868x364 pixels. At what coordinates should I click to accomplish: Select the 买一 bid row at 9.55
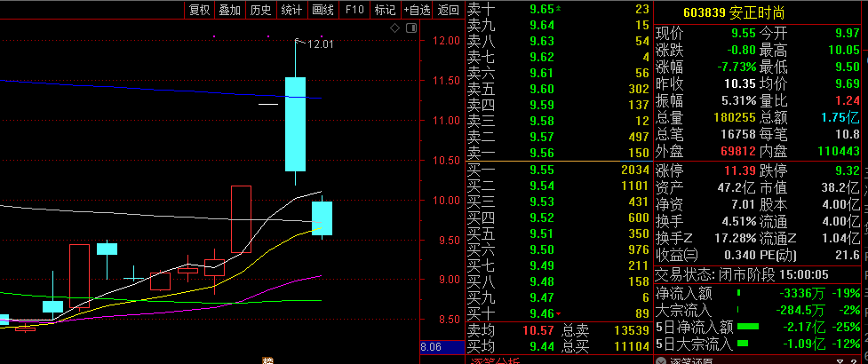[559, 170]
